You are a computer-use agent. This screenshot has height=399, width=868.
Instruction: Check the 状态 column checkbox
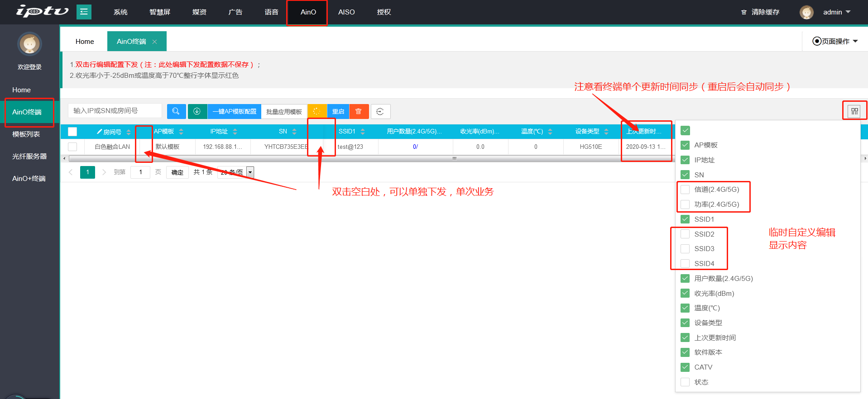686,382
